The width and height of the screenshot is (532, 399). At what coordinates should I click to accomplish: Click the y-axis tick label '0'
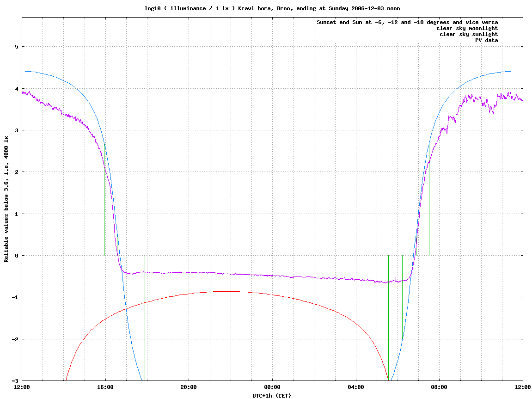tap(17, 256)
